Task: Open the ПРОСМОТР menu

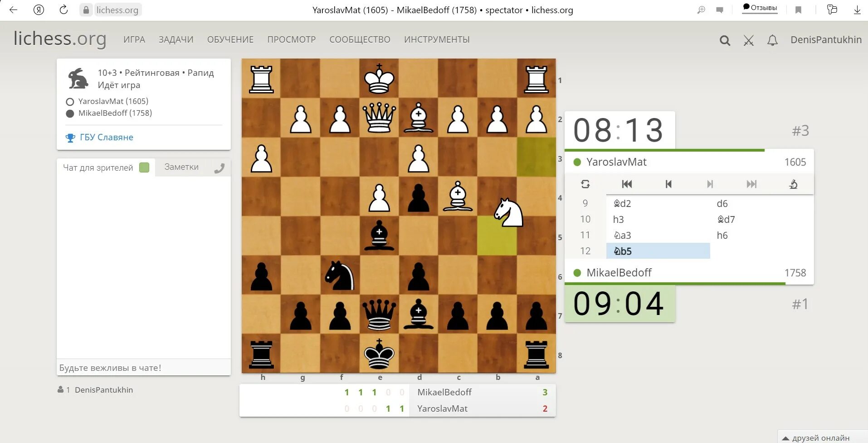Action: 292,39
